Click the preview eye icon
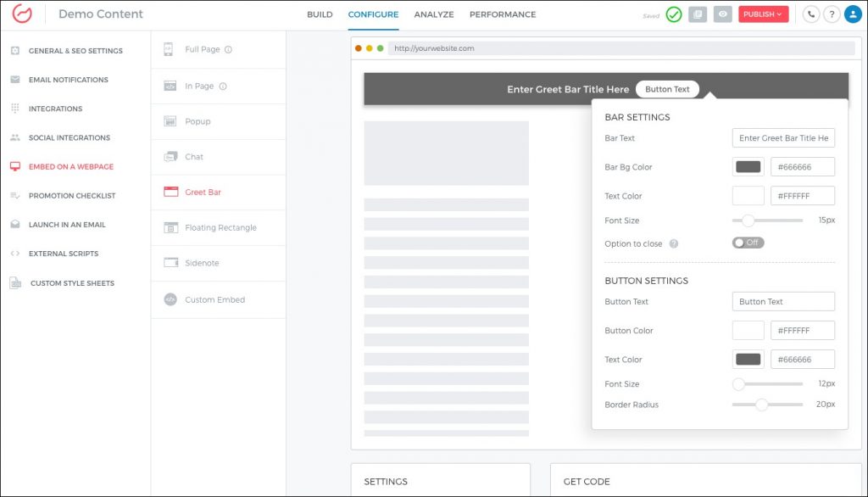The height and width of the screenshot is (497, 868). (722, 14)
